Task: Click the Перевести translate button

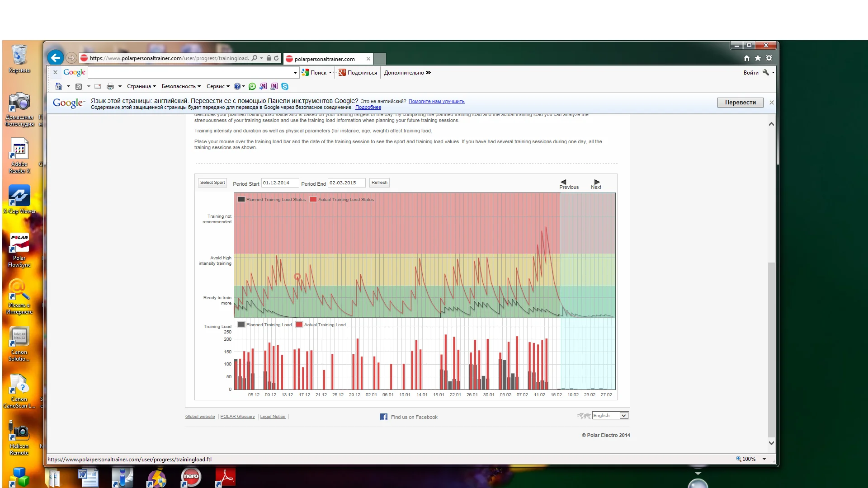Action: pyautogui.click(x=740, y=103)
